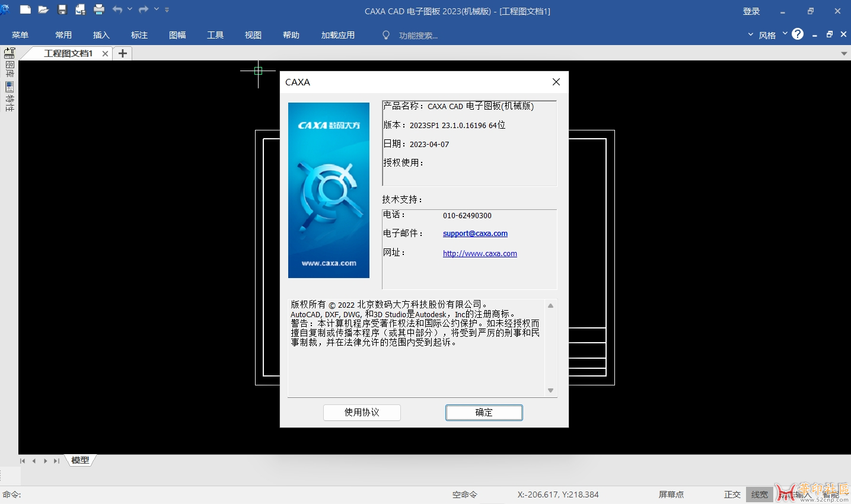Undo the last action
Image resolution: width=851 pixels, height=504 pixels.
pos(117,9)
